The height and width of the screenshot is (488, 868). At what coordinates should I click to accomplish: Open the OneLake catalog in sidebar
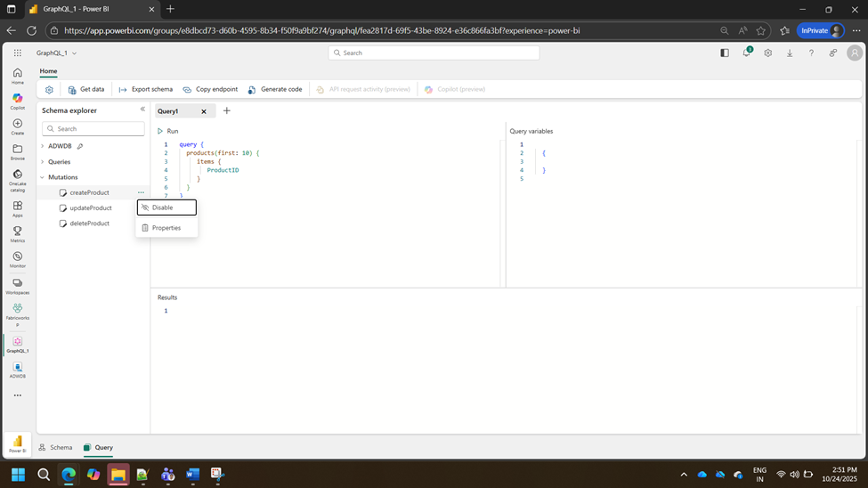[x=17, y=176]
